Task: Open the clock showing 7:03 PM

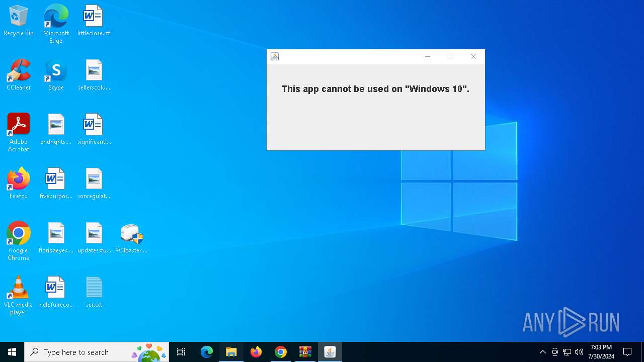Action: click(601, 352)
